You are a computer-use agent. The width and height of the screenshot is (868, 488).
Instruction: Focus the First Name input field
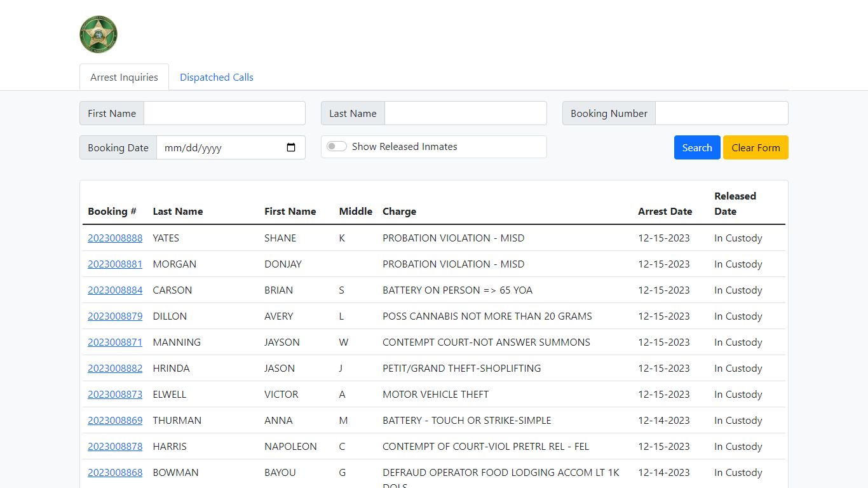224,113
